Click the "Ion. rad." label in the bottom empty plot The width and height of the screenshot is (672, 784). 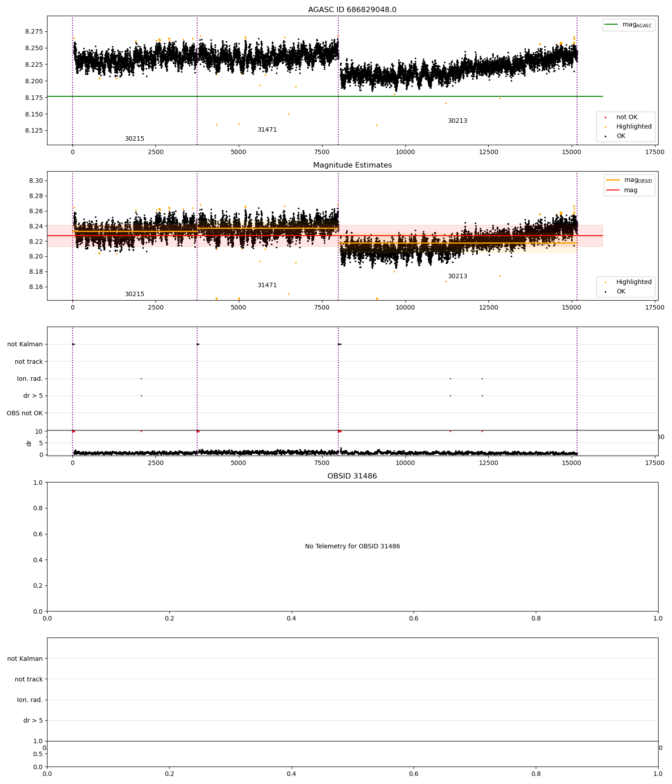30,700
